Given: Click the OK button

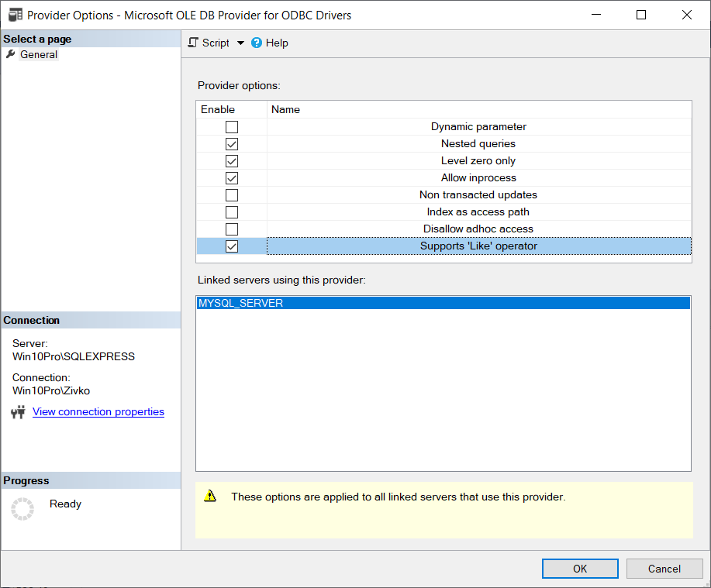Looking at the screenshot, I should point(580,569).
